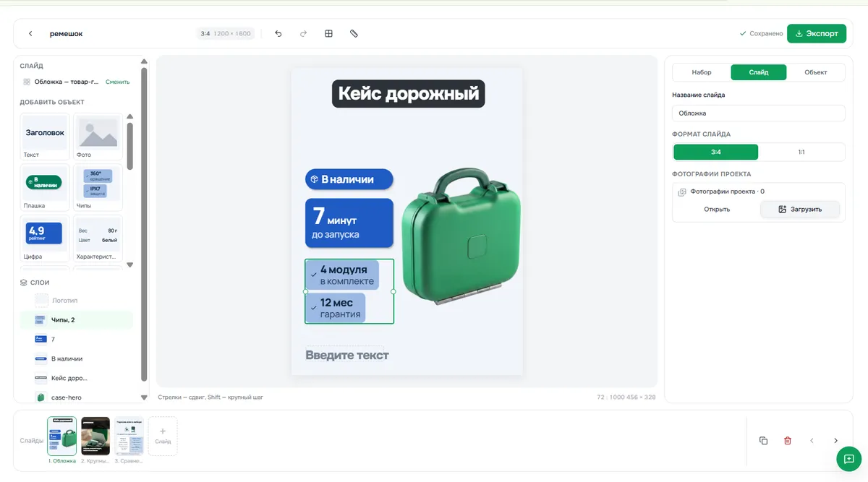Duplicate the current slide
This screenshot has width=868, height=482.
[x=763, y=441]
